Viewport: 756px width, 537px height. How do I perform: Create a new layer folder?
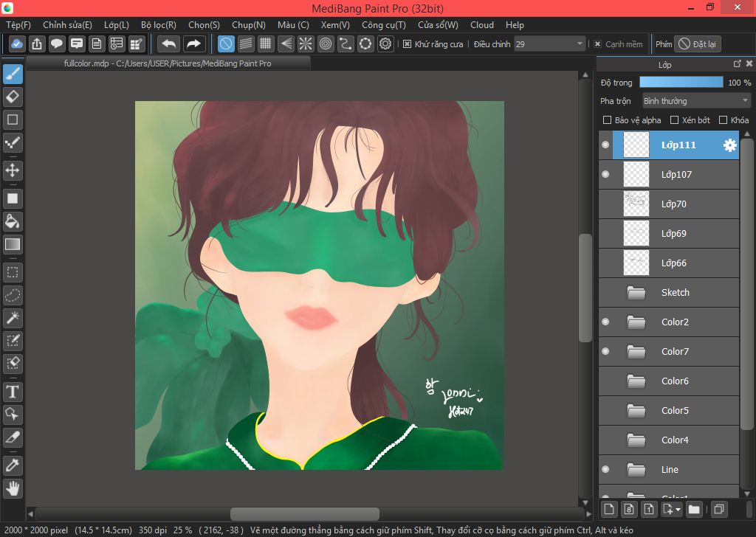(694, 509)
